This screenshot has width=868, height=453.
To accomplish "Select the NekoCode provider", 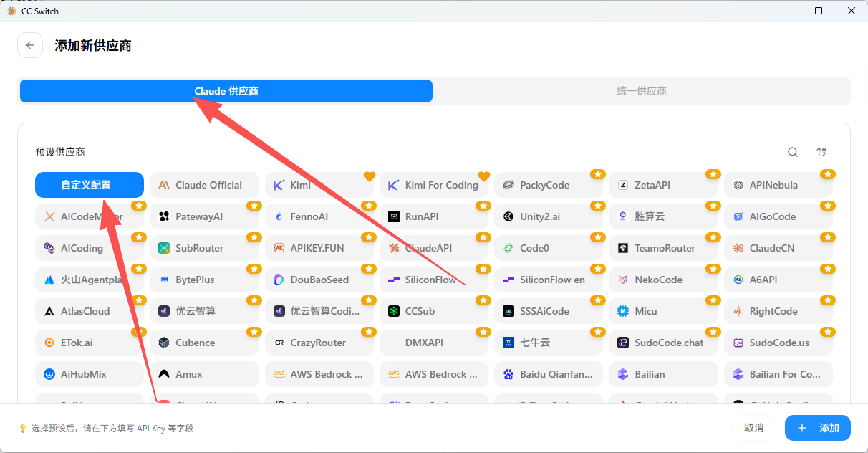I will (x=664, y=280).
